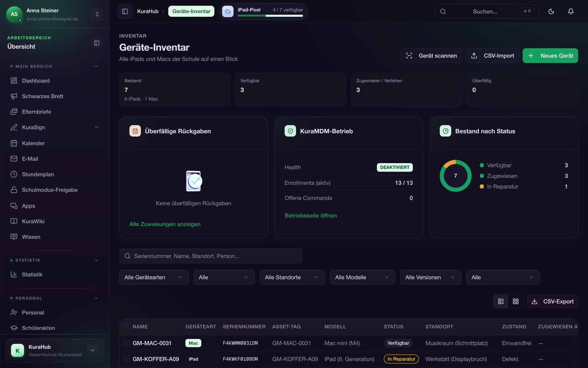Collapse the Arbeitsbereich sidebar panel icon
588x368 pixels.
click(97, 43)
